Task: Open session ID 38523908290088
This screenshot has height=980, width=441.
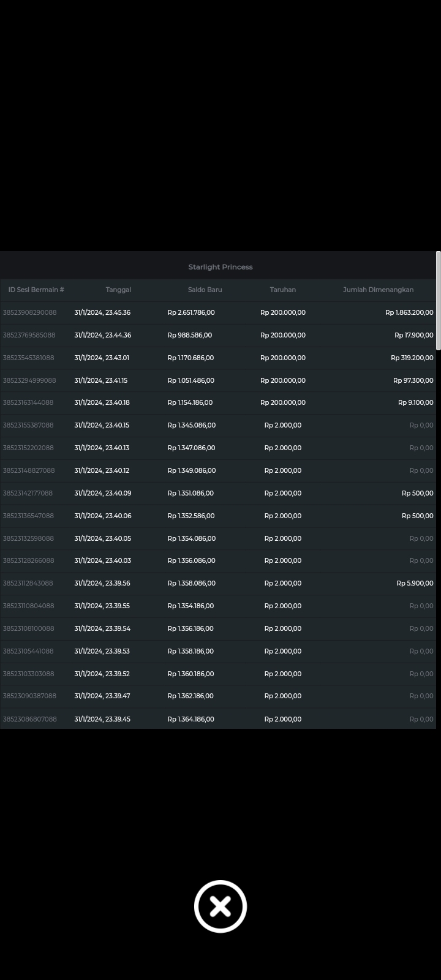Action: [29, 312]
